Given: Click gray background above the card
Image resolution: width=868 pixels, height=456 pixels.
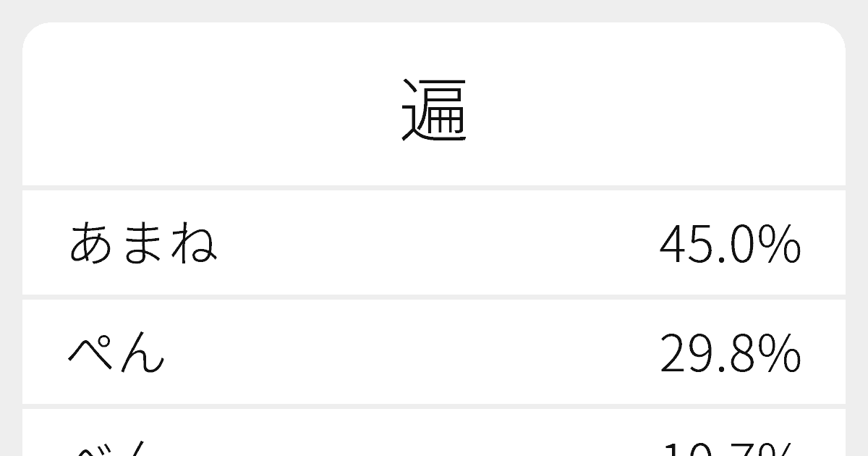Looking at the screenshot, I should (434, 10).
